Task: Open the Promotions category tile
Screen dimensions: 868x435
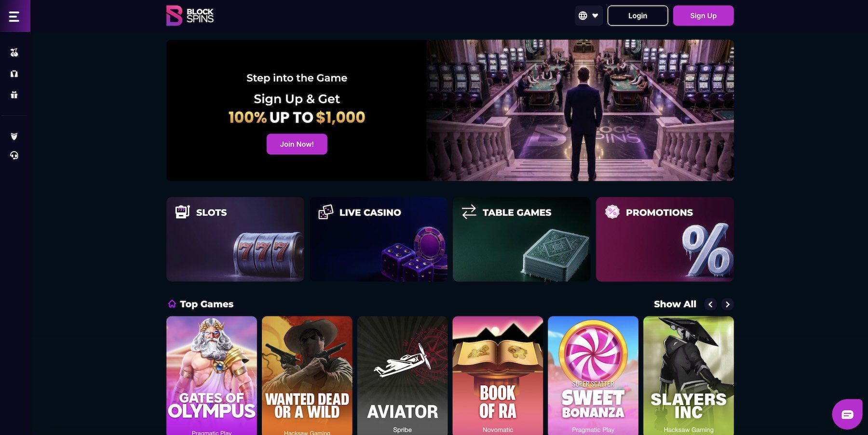Action: pyautogui.click(x=665, y=239)
